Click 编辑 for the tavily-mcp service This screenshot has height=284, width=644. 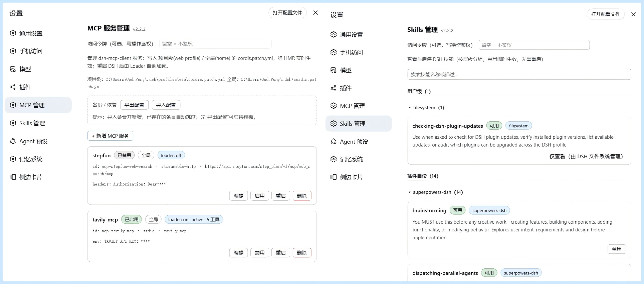click(238, 253)
